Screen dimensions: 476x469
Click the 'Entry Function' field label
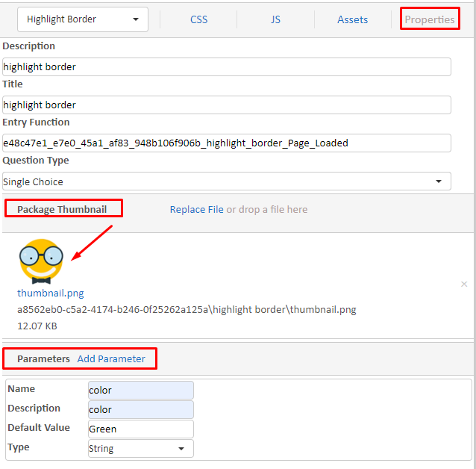36,122
